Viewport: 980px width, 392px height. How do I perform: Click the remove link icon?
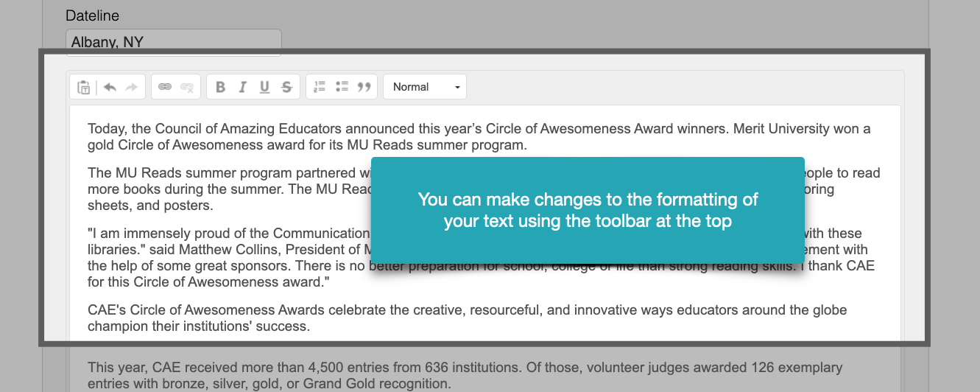[x=187, y=87]
